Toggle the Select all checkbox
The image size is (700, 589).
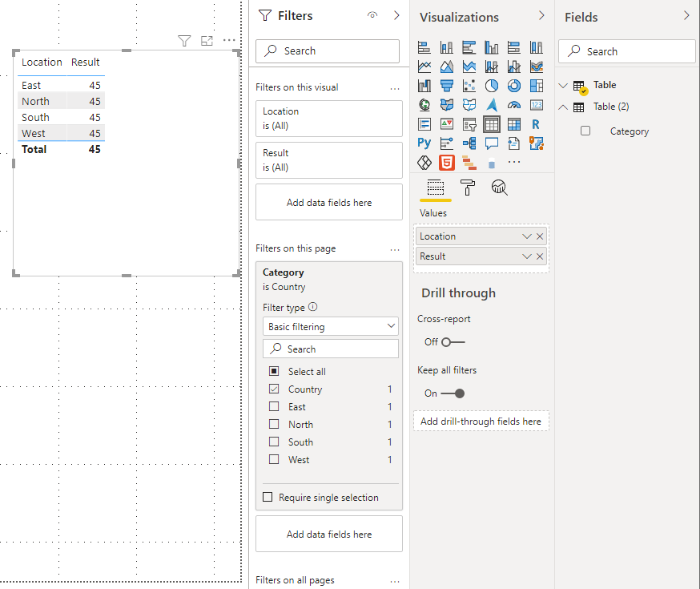(274, 371)
